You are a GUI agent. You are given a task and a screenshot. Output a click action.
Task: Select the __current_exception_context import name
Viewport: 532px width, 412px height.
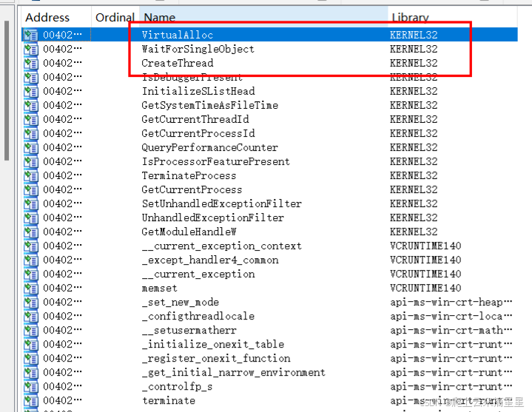[222, 246]
